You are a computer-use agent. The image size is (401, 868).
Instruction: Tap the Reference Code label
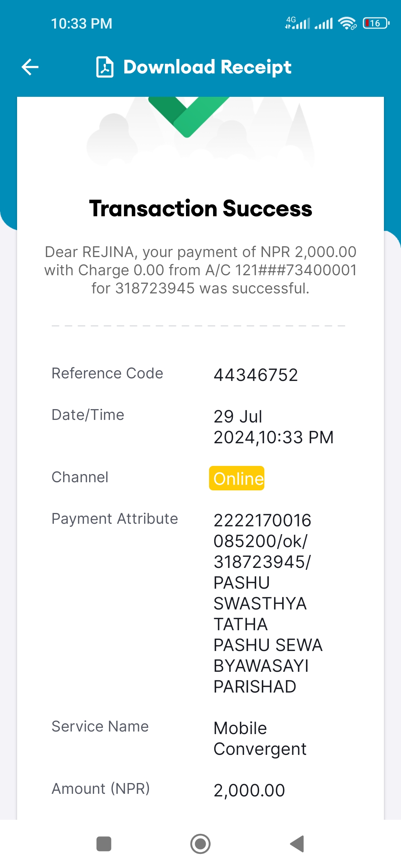click(x=107, y=373)
